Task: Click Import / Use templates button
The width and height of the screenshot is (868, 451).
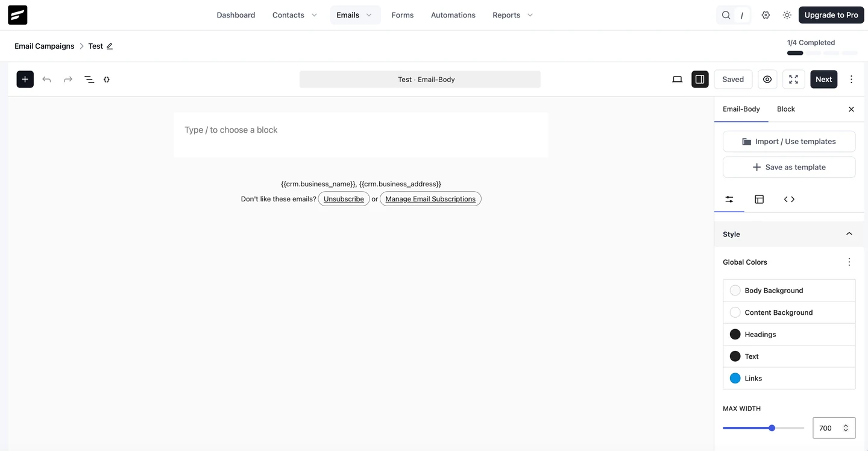Action: coord(789,142)
